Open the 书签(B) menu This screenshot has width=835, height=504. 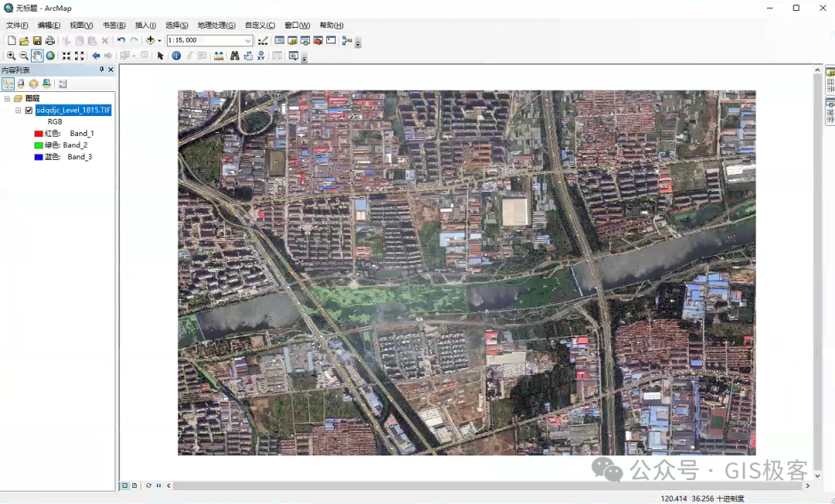(114, 25)
